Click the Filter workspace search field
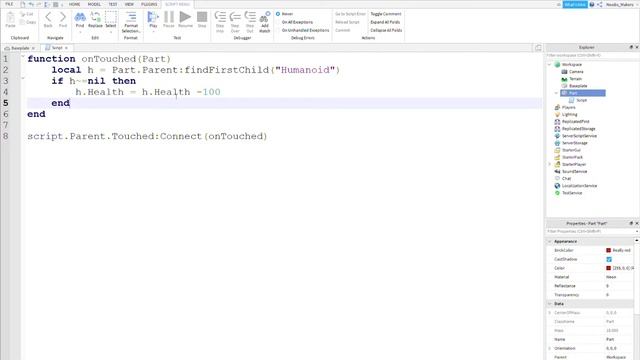This screenshot has width=640, height=360. pyautogui.click(x=591, y=55)
